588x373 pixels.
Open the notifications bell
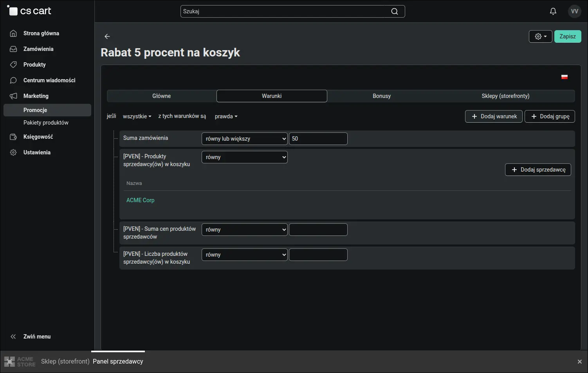(x=553, y=11)
